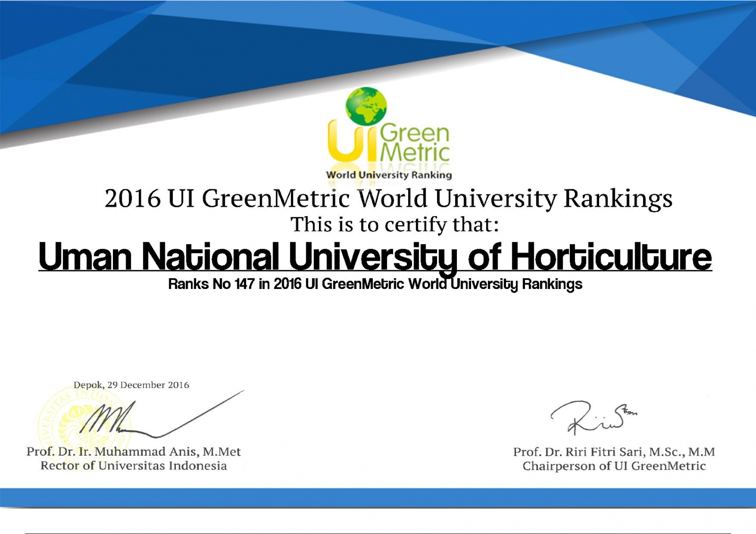Click 'Chairperson of UI GreenMetric' text

tap(614, 466)
